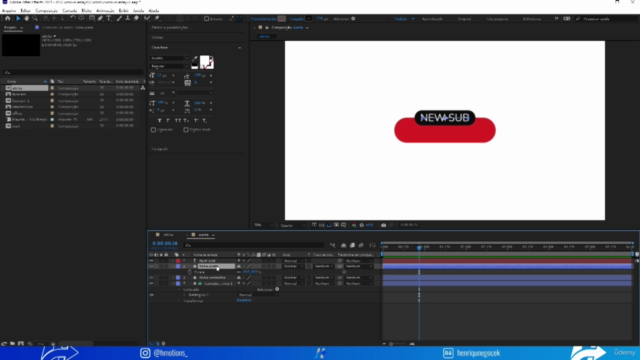This screenshot has width=640, height=360.
Task: Select the Eraser tool
Action: coord(136,18)
